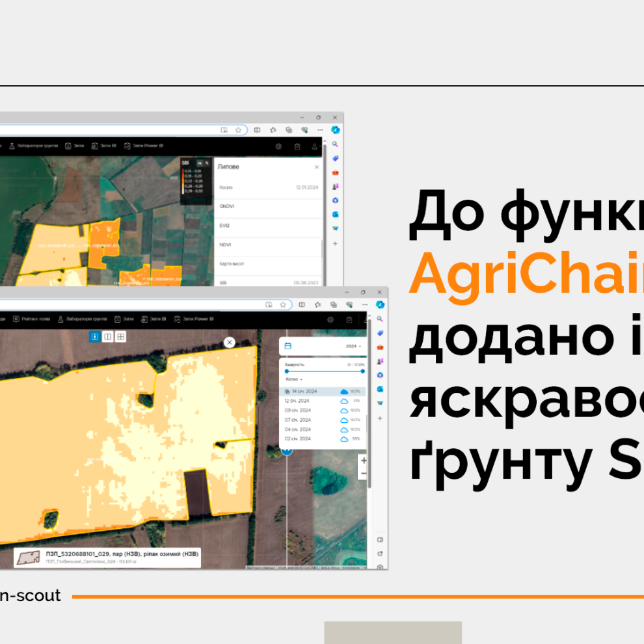Open split screen in the back browser window
The width and height of the screenshot is (644, 644).
(x=257, y=130)
